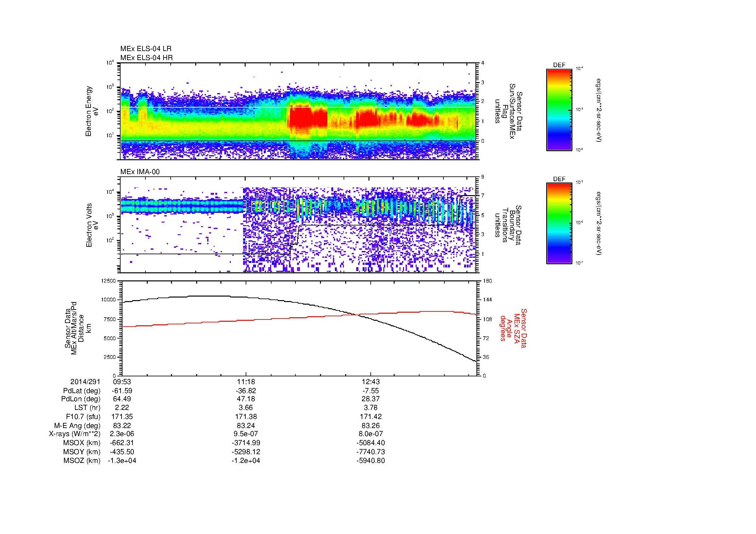Select the time label '09:53'

(x=122, y=382)
